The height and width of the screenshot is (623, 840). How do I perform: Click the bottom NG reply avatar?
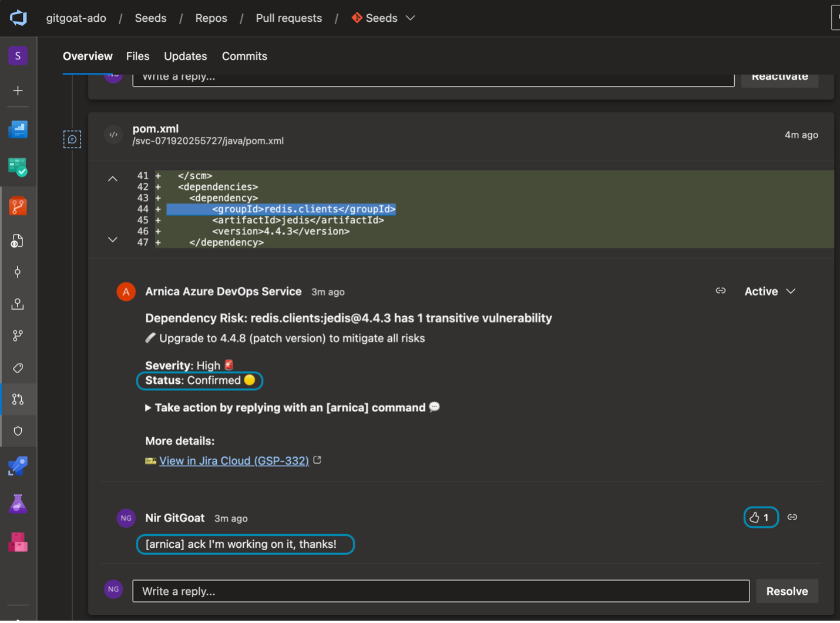pos(113,589)
